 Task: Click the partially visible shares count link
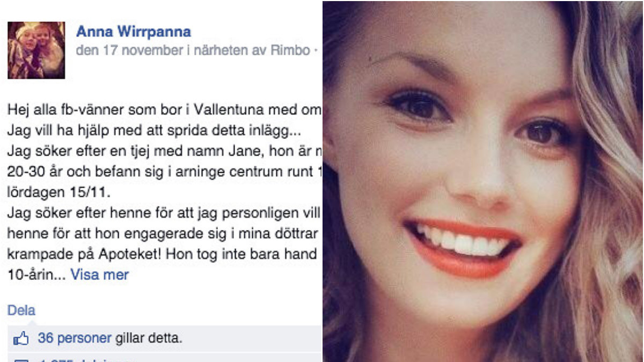(x=86, y=359)
